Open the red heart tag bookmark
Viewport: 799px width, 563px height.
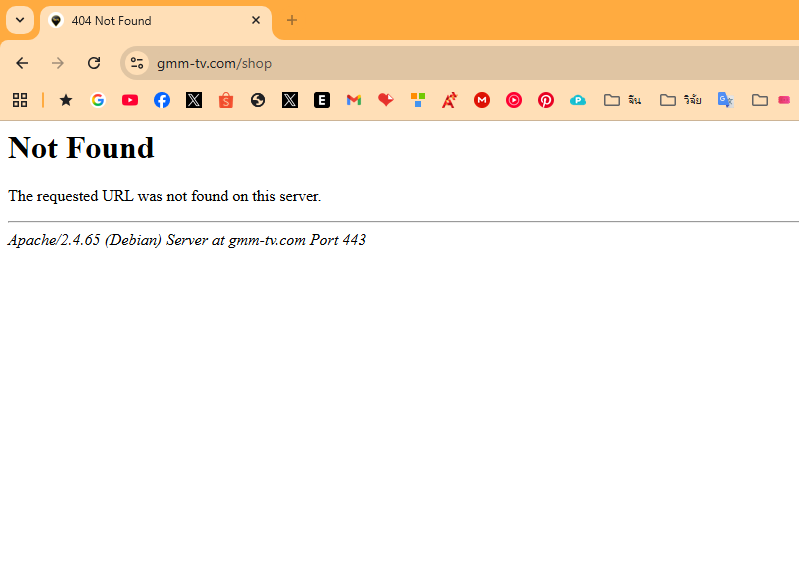click(x=386, y=100)
